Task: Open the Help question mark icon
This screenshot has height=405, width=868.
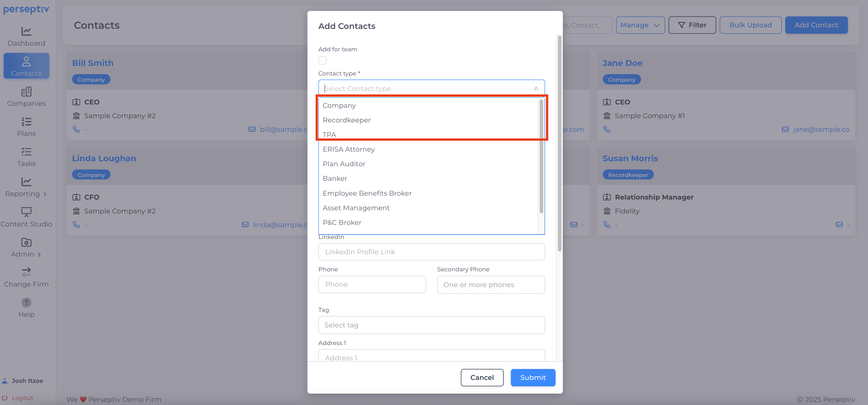Action: click(26, 302)
